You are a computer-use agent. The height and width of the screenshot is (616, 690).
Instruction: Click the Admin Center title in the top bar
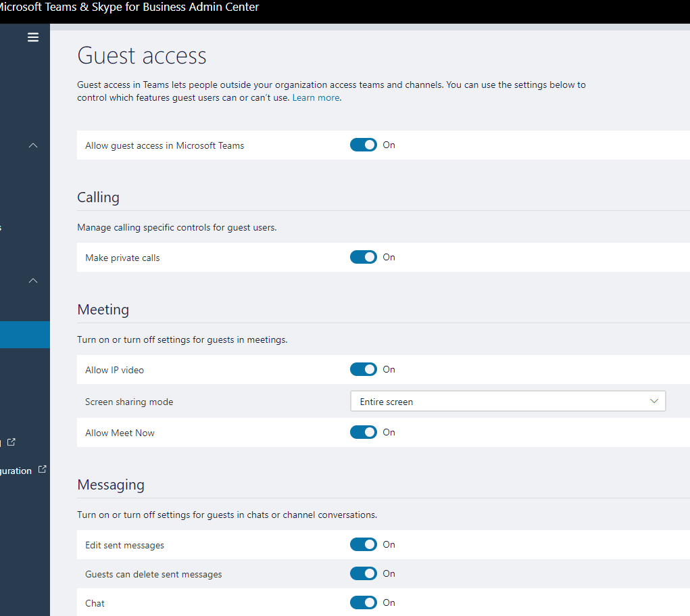pyautogui.click(x=129, y=7)
